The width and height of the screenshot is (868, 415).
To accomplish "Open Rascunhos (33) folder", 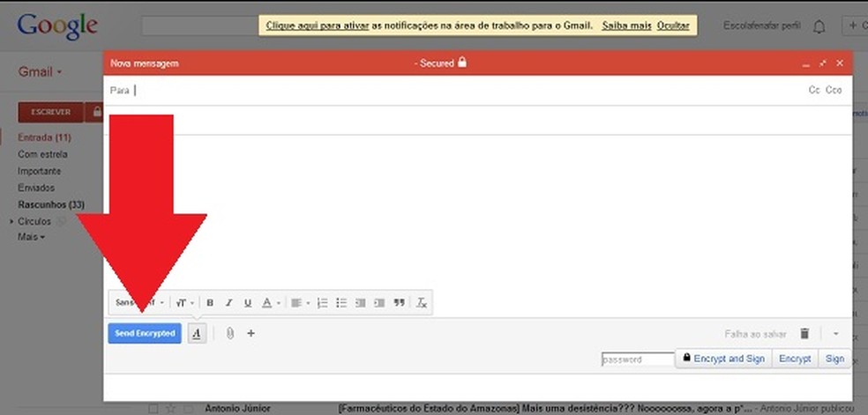I will [51, 204].
